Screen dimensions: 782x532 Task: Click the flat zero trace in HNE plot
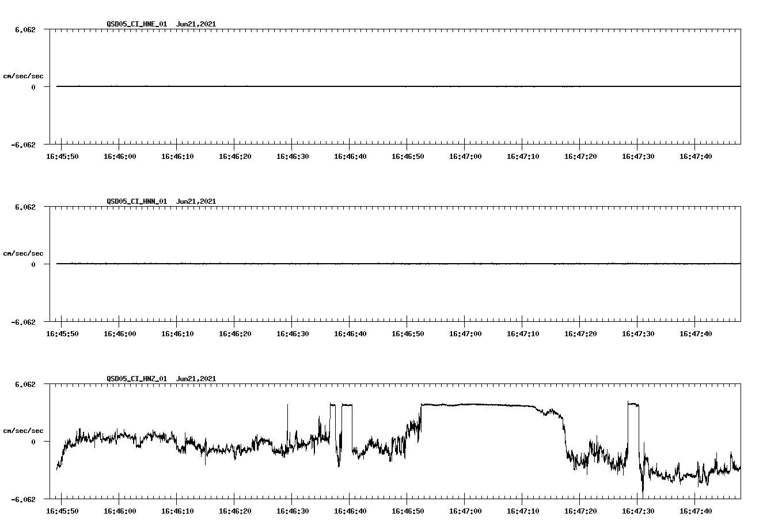pyautogui.click(x=398, y=86)
